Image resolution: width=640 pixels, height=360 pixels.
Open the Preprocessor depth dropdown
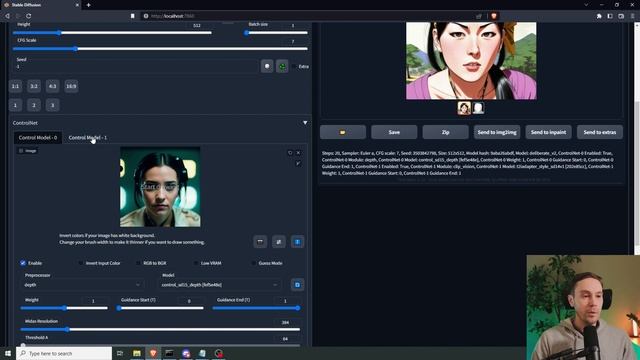coord(82,284)
